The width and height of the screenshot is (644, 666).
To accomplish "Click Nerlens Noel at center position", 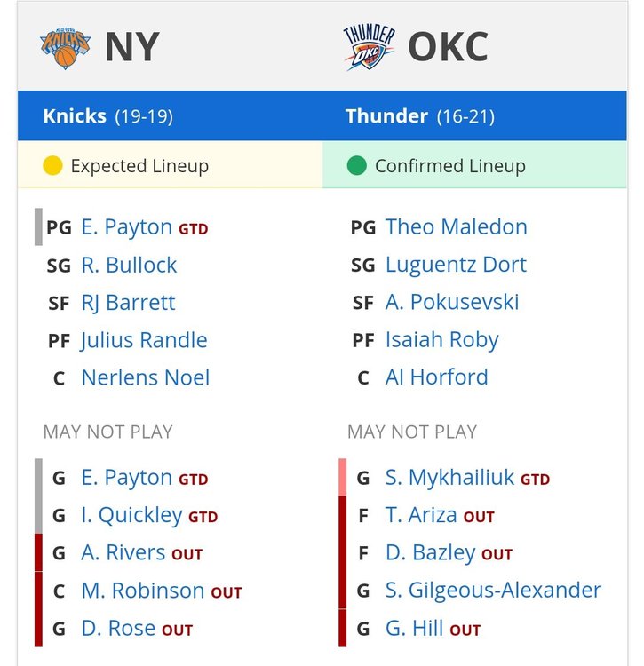I will pyautogui.click(x=146, y=377).
